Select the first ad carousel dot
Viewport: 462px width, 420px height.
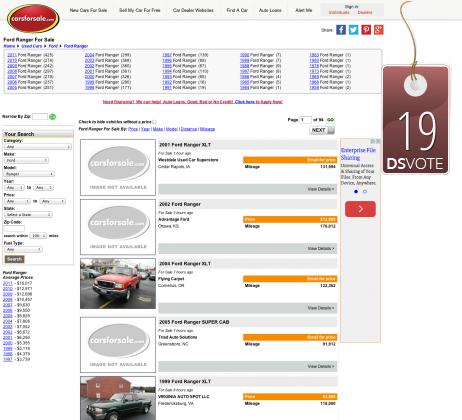click(x=356, y=191)
